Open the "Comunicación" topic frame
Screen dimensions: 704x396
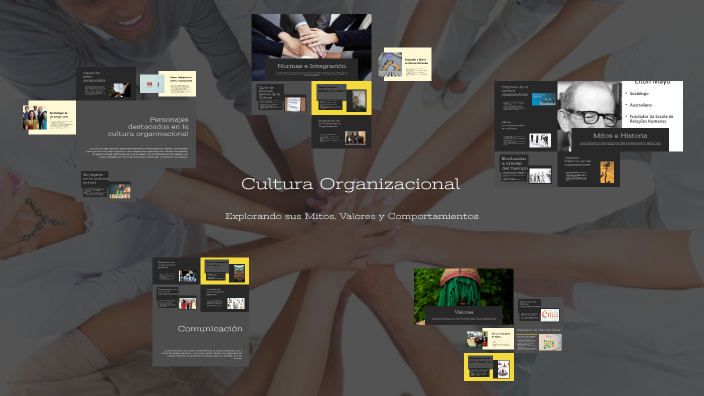click(x=201, y=339)
